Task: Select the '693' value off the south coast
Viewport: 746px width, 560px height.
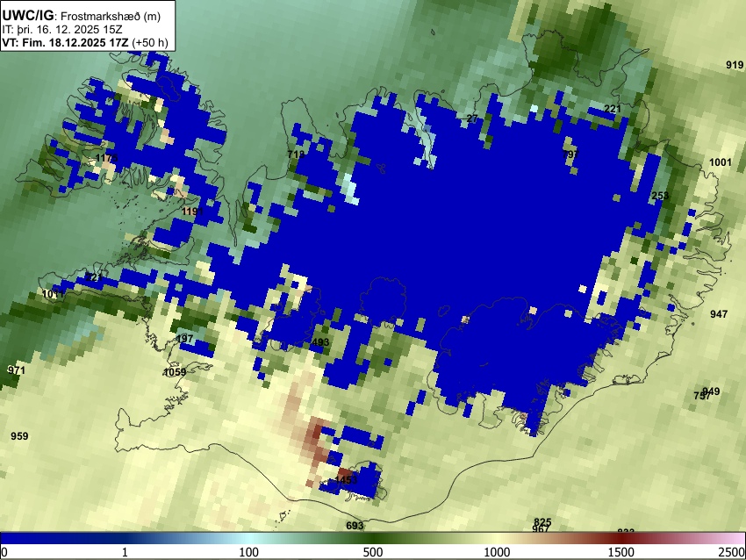Action: (x=355, y=525)
